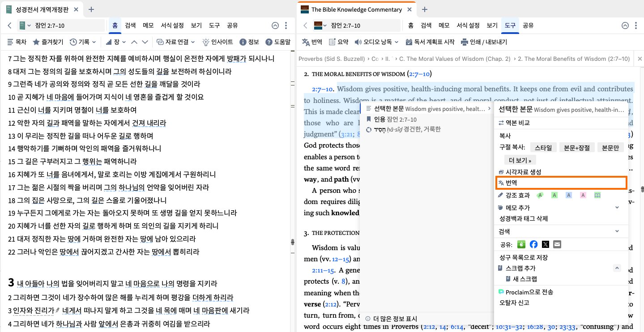Switch to 검색 tab in left panel
This screenshot has width=644, height=332.
tap(130, 26)
